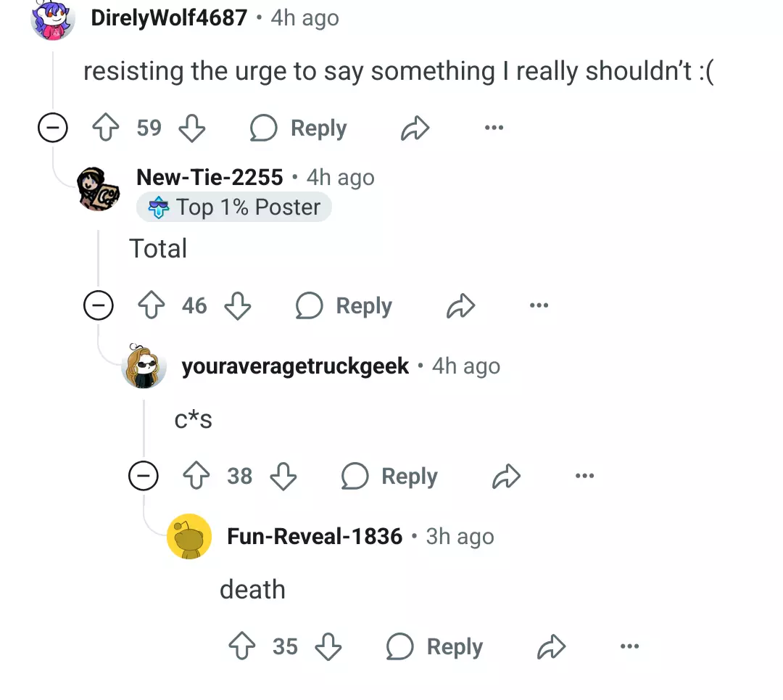783x700 pixels.
Task: Collapse youraveragetruckgeek's reply thread
Action: (x=144, y=475)
